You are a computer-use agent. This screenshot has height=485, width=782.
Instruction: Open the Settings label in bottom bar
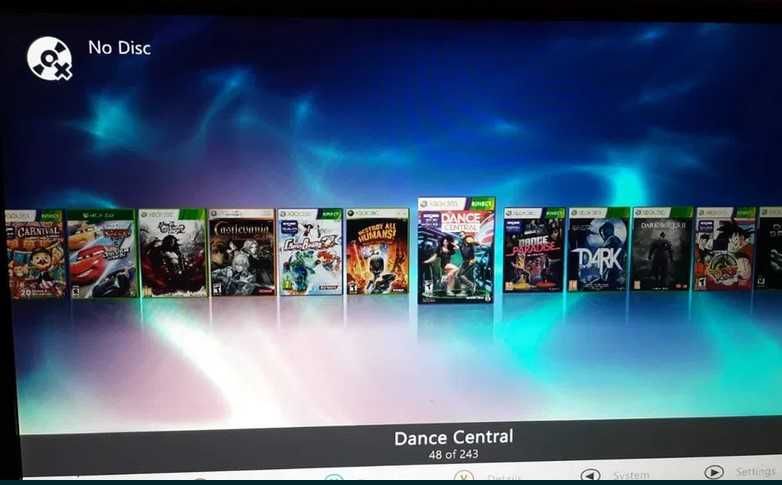pos(756,472)
